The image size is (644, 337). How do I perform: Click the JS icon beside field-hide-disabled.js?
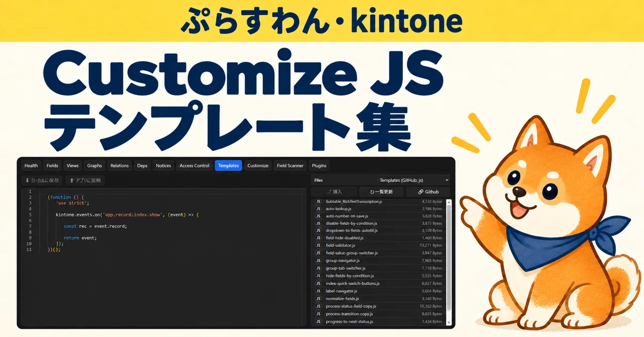click(318, 238)
